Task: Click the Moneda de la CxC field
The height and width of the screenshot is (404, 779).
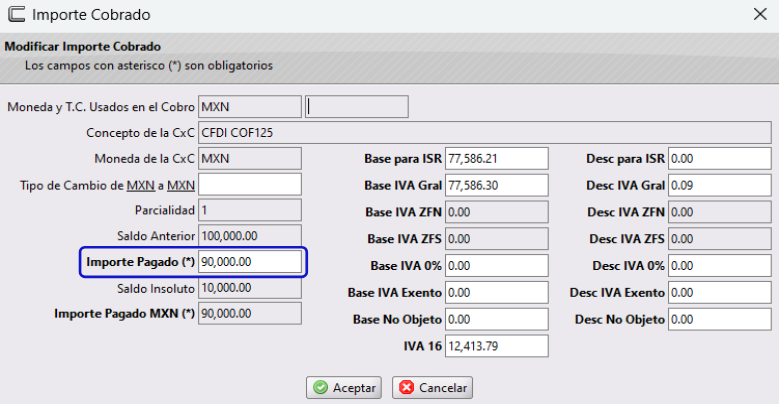Action: pyautogui.click(x=250, y=159)
